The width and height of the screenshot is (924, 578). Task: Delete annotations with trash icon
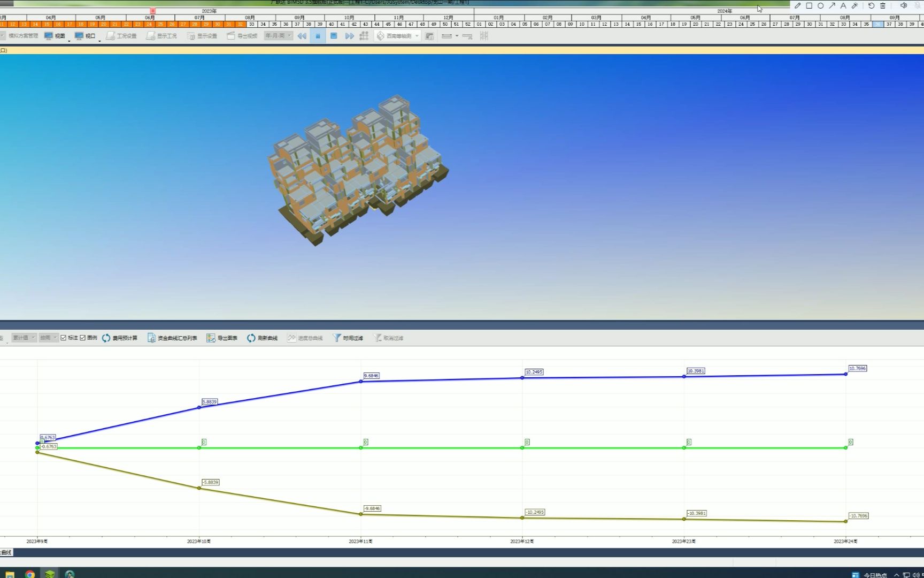(x=883, y=6)
